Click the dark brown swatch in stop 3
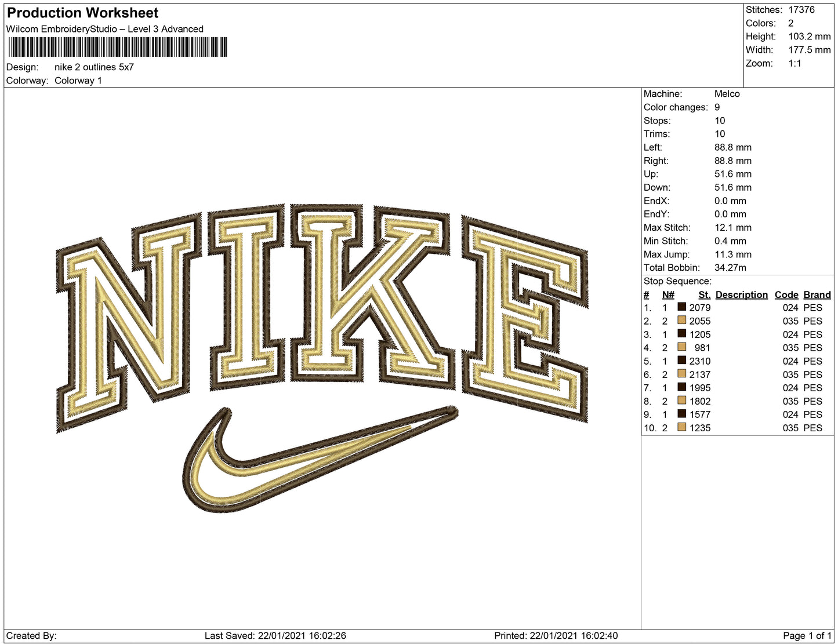 (x=682, y=334)
